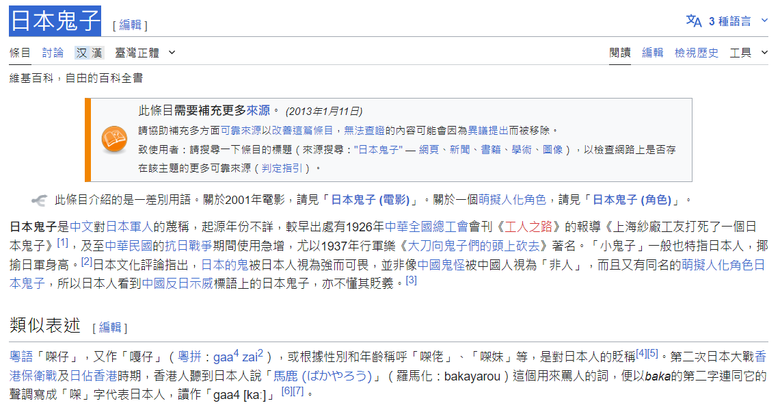
Task: Click the red 工人之路 link
Action: tap(528, 227)
